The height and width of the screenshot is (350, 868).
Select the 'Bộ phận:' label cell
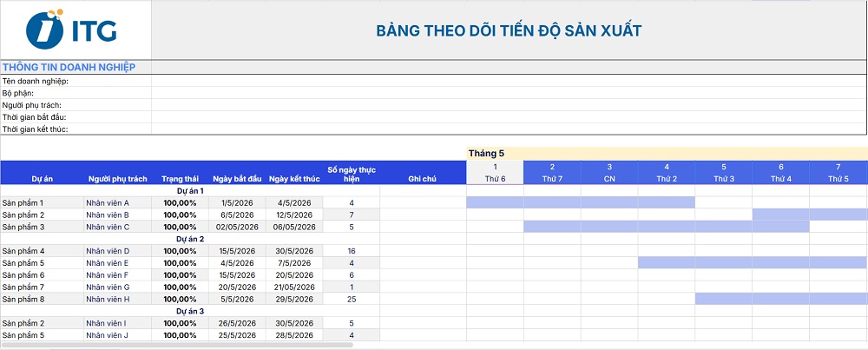pos(76,93)
